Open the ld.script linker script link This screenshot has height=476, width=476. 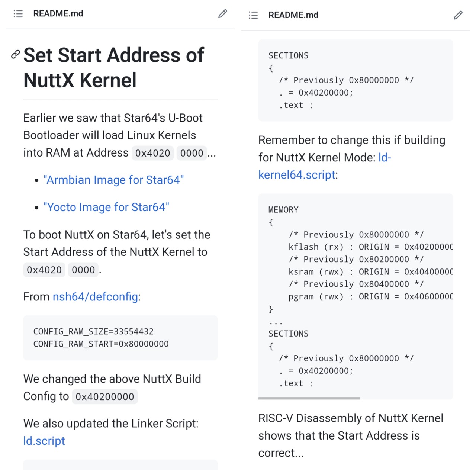44,441
